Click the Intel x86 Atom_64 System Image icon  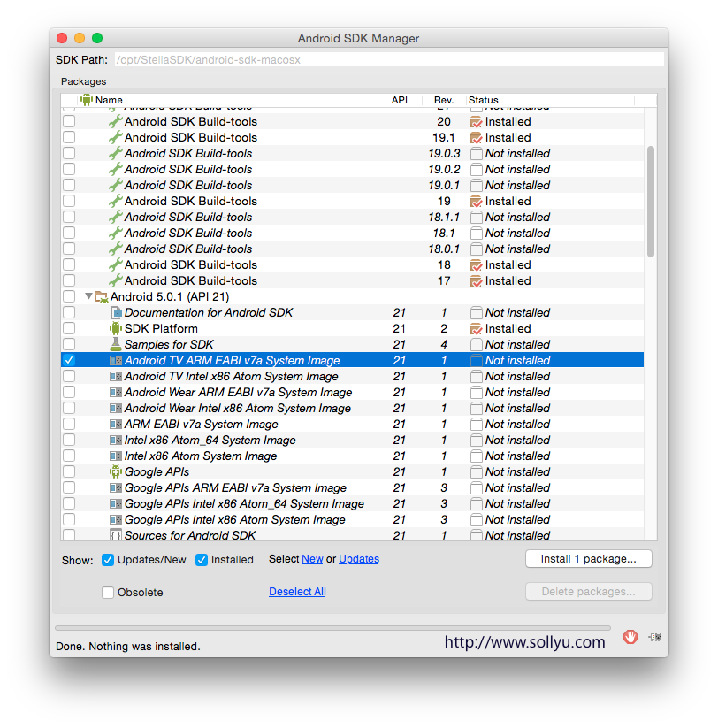point(116,440)
